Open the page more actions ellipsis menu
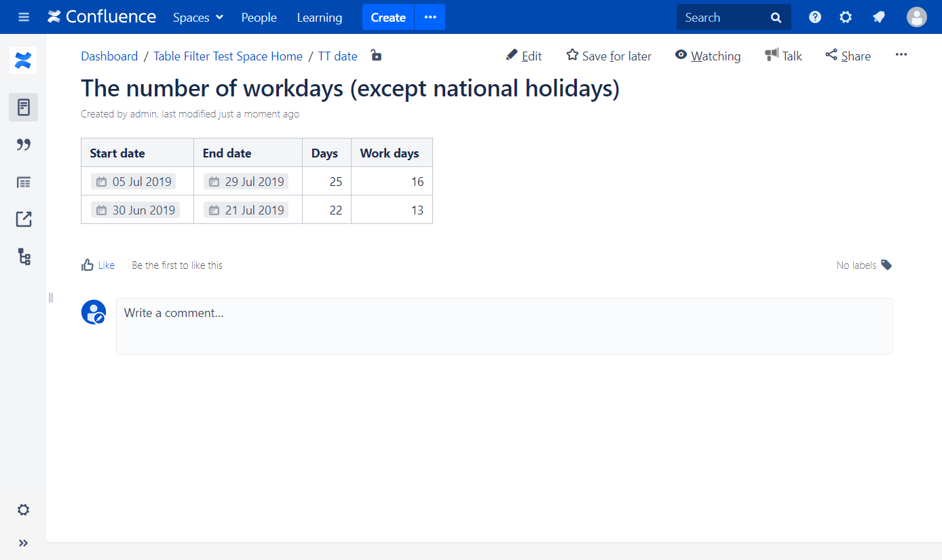Viewport: 942px width, 560px height. click(901, 55)
